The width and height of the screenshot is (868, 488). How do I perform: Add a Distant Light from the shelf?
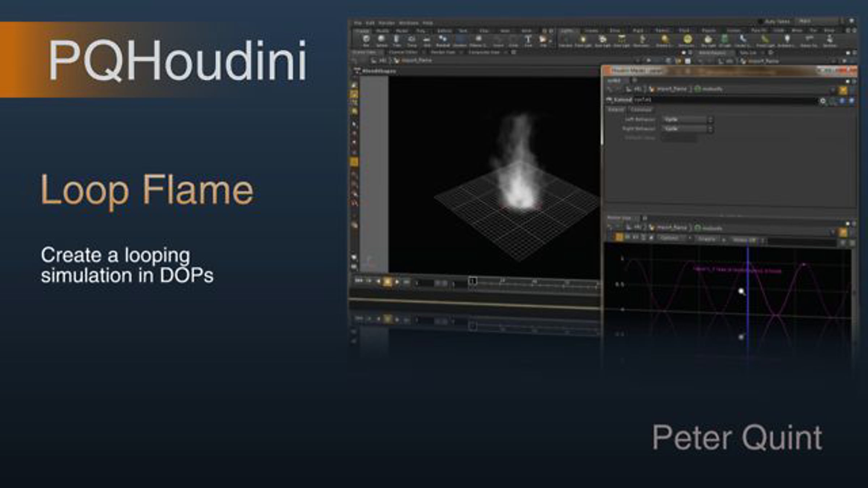point(664,40)
